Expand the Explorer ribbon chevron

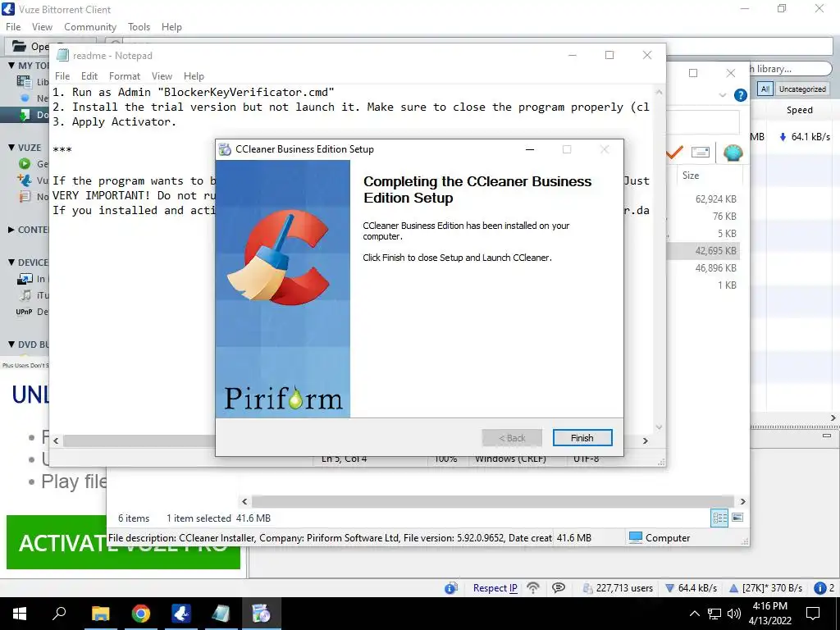point(723,95)
